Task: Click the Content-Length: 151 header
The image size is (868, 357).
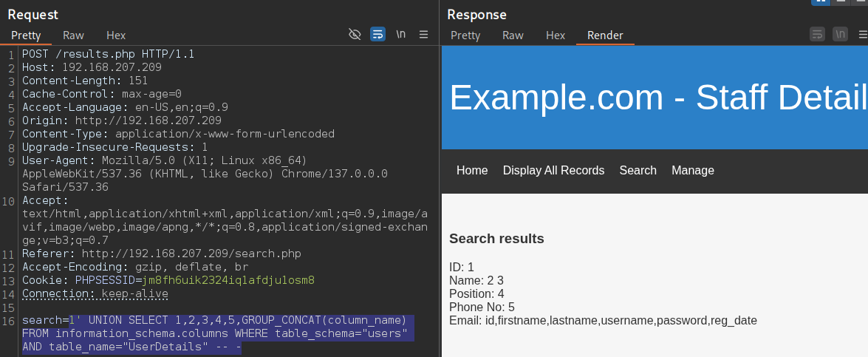Action: 85,81
